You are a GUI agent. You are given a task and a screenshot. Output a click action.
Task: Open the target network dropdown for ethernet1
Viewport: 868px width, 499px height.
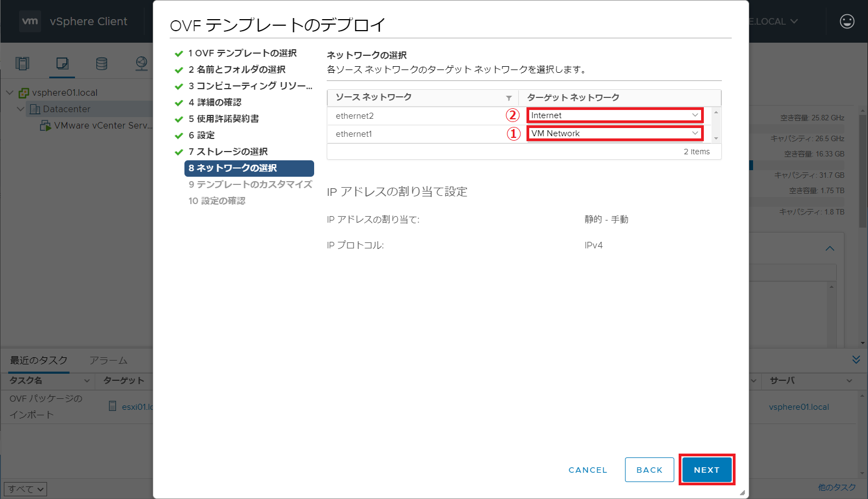click(x=615, y=134)
